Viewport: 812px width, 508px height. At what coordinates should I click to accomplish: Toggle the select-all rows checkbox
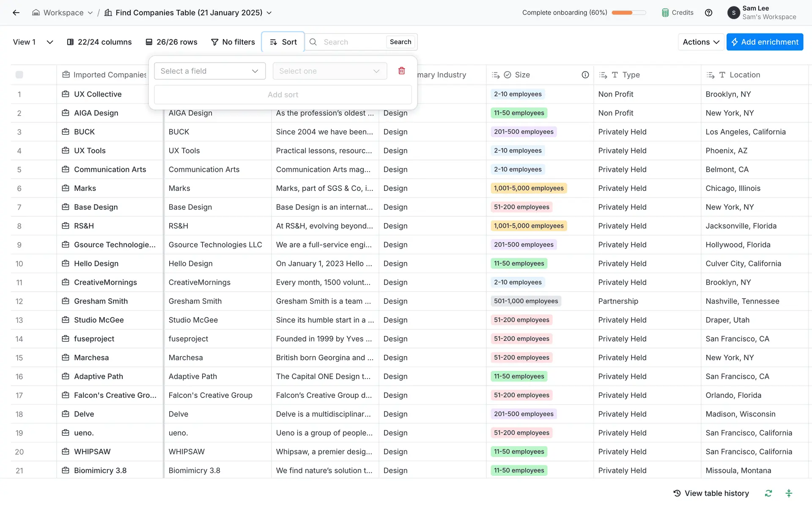[19, 75]
